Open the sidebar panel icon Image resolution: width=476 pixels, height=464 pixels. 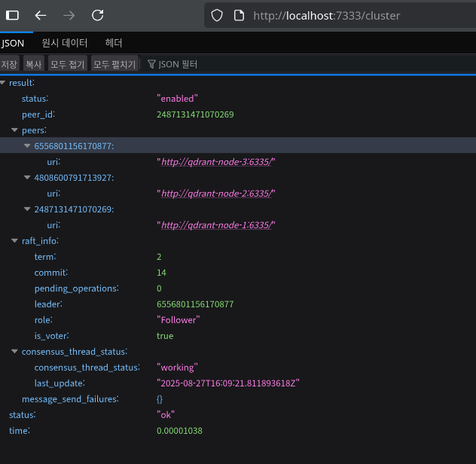(12, 15)
